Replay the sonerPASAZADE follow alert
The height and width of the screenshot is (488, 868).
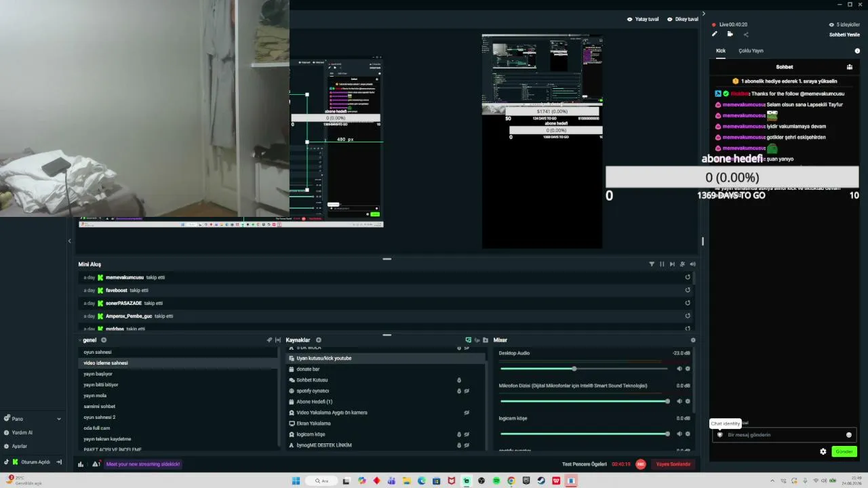tap(688, 303)
